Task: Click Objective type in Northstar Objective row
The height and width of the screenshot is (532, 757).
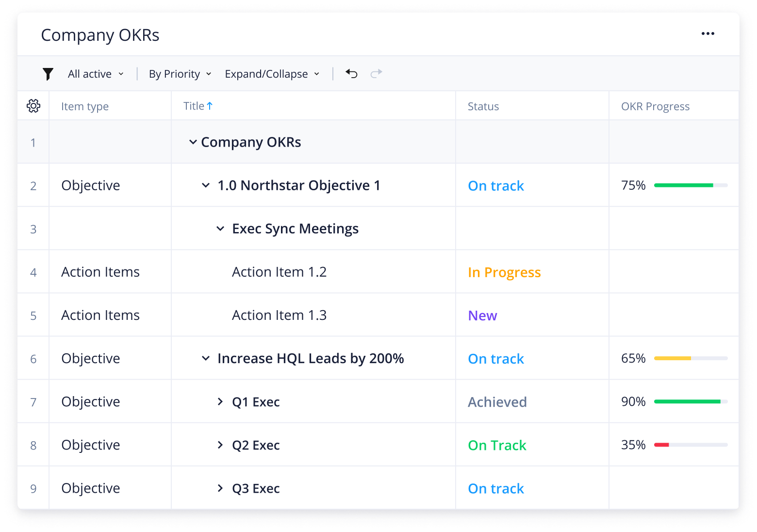Action: pos(91,185)
